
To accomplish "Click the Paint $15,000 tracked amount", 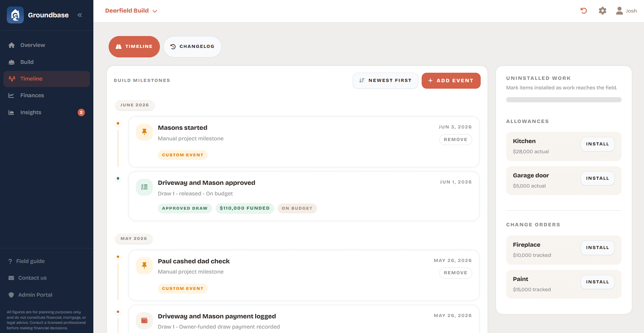I will point(532,290).
